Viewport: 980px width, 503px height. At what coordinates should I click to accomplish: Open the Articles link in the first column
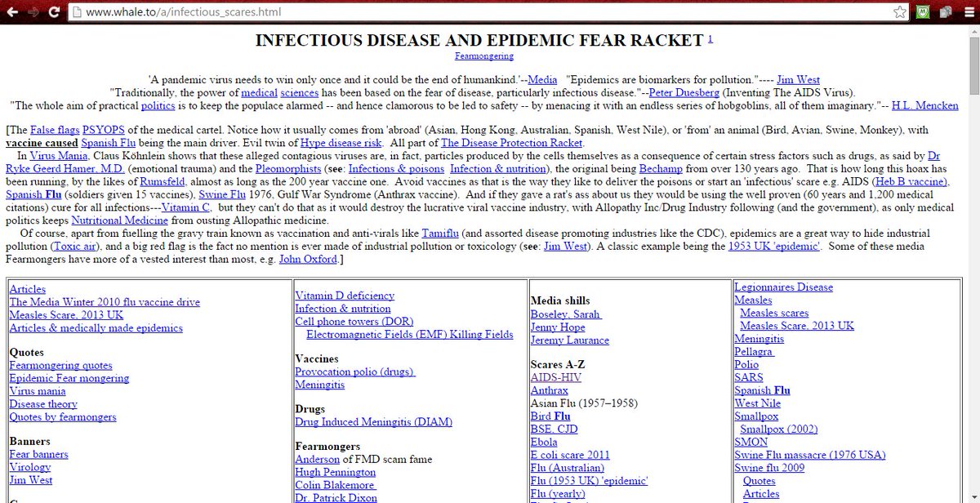coord(28,290)
